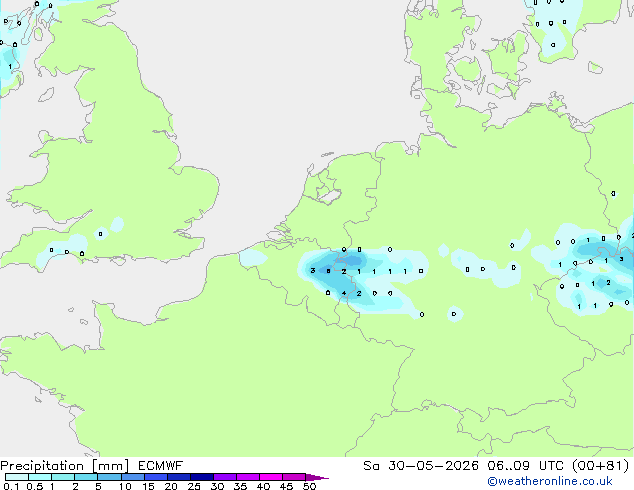Click the 0.1–0.5 mm legend color swatch
This screenshot has height=490, width=634.
click(x=17, y=477)
